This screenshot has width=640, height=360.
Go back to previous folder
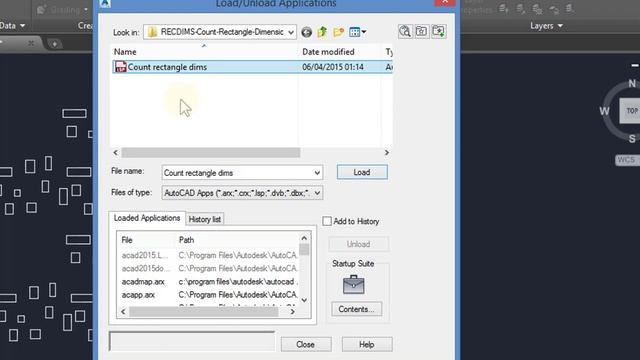[x=307, y=32]
